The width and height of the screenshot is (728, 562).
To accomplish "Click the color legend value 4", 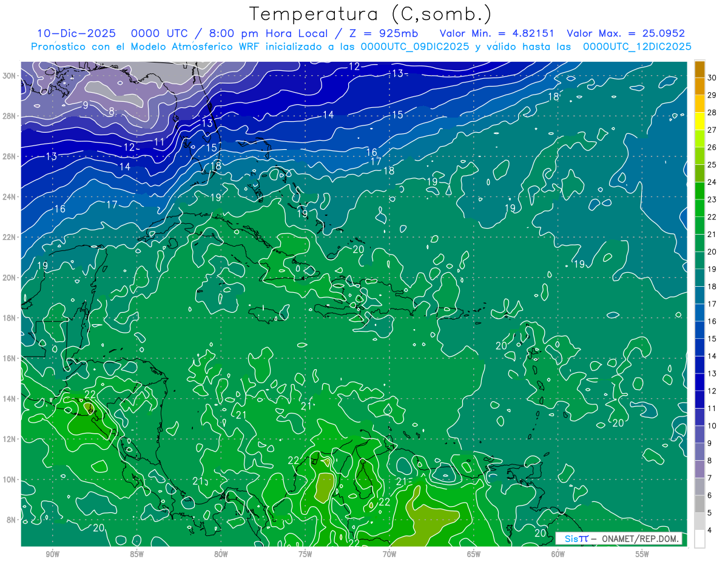I will click(710, 530).
